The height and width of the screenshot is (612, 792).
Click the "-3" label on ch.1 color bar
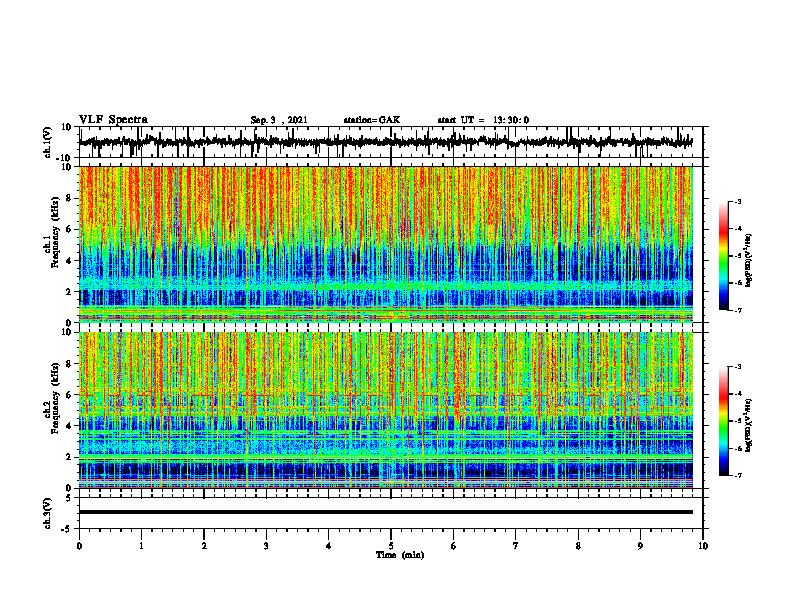coord(737,201)
